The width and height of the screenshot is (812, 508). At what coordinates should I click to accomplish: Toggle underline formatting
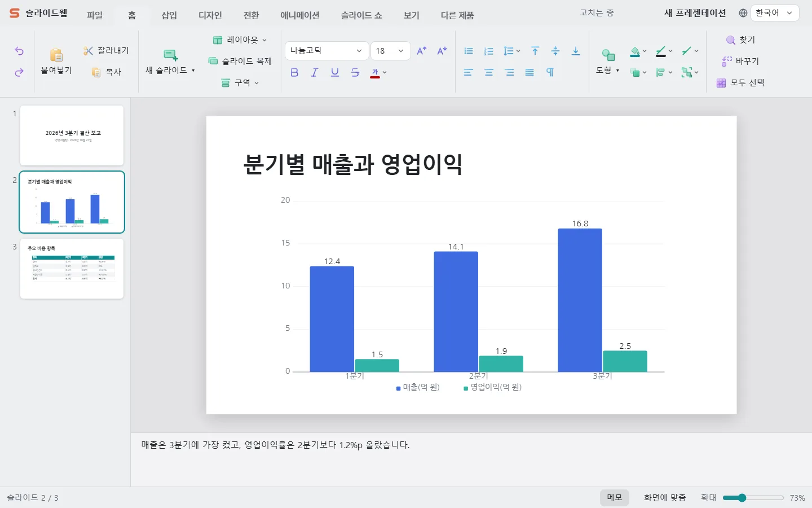pyautogui.click(x=335, y=72)
